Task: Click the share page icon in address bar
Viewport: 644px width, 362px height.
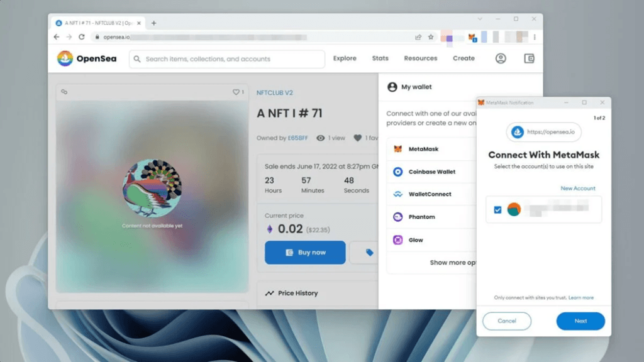Action: pyautogui.click(x=418, y=37)
